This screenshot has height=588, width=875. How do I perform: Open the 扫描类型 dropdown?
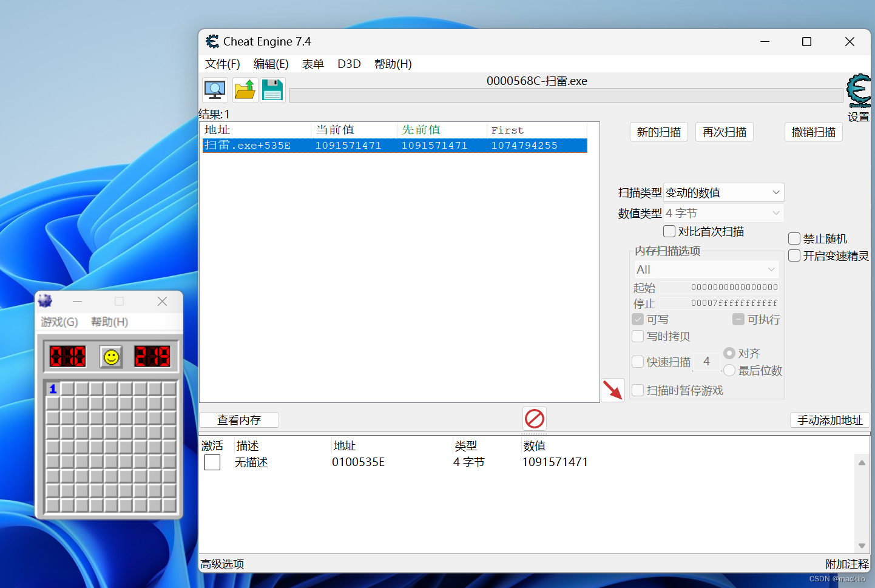724,192
